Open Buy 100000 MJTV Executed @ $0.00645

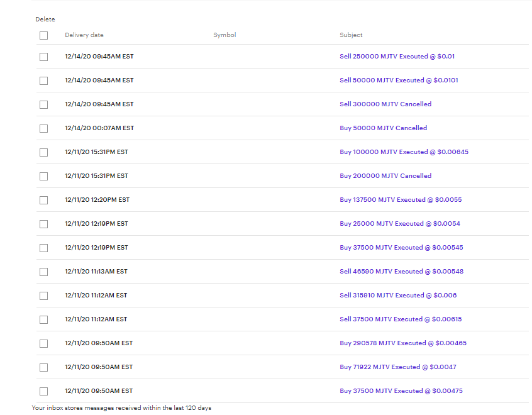click(404, 152)
